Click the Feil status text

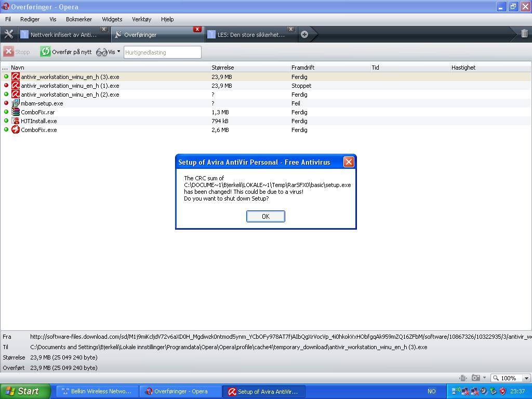pyautogui.click(x=296, y=103)
